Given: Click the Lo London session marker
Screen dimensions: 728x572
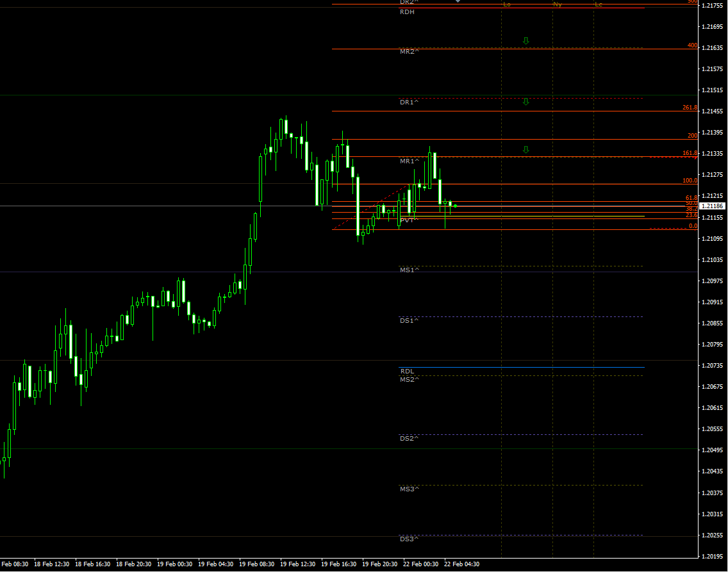Looking at the screenshot, I should 507,4.
